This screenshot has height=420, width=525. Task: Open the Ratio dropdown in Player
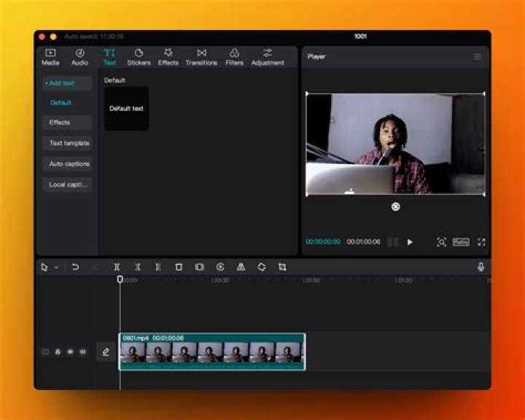pyautogui.click(x=461, y=242)
